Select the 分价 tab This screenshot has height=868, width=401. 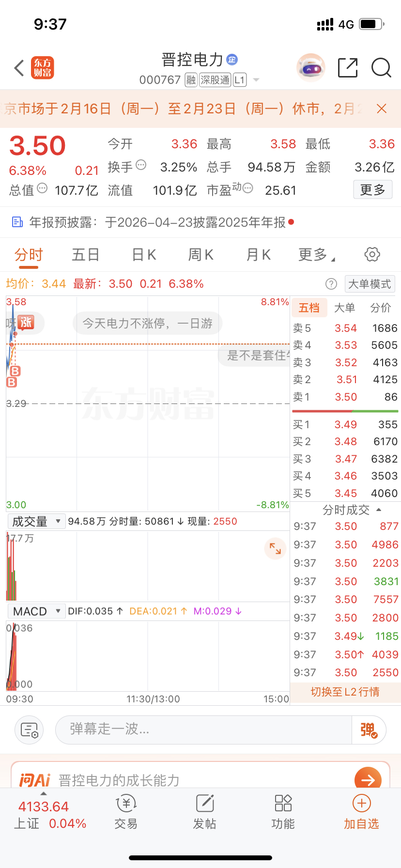pos(380,308)
